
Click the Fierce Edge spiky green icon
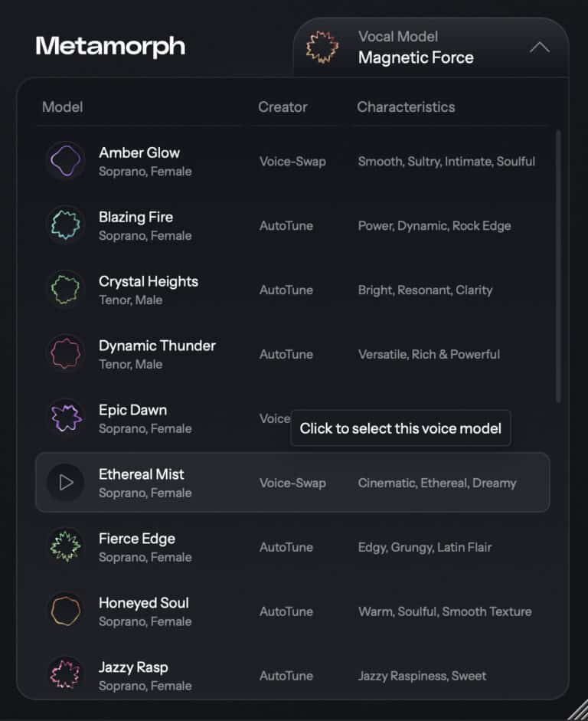click(65, 547)
